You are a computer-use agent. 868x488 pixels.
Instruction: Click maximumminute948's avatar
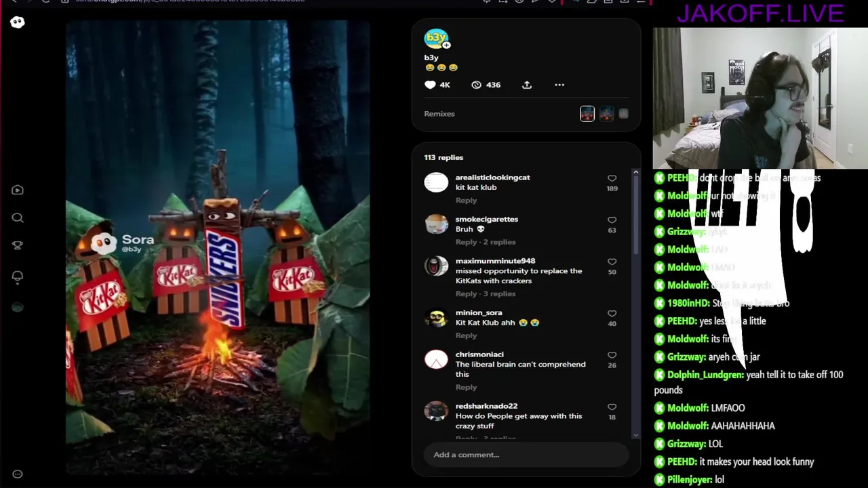point(436,266)
